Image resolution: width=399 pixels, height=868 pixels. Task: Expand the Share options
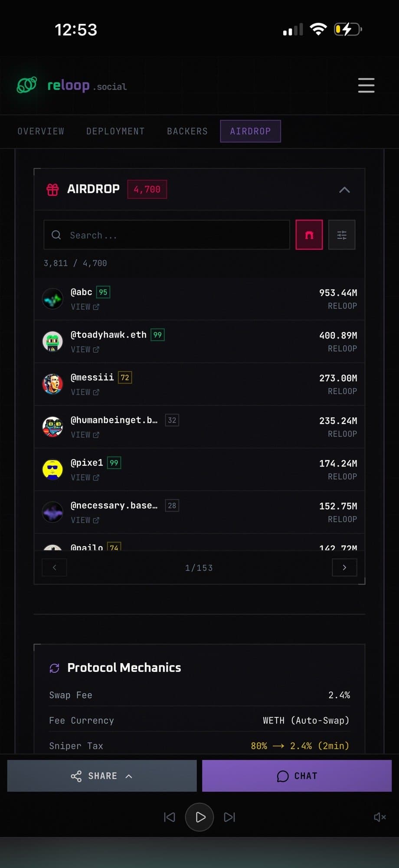[102, 776]
